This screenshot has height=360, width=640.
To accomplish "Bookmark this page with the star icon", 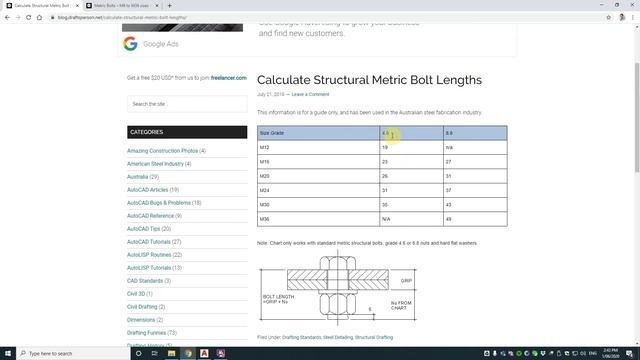I will [x=609, y=18].
